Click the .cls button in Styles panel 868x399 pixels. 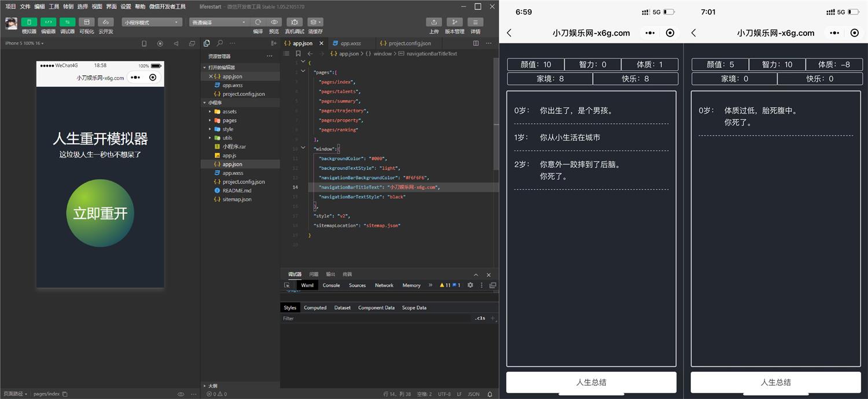[480, 317]
